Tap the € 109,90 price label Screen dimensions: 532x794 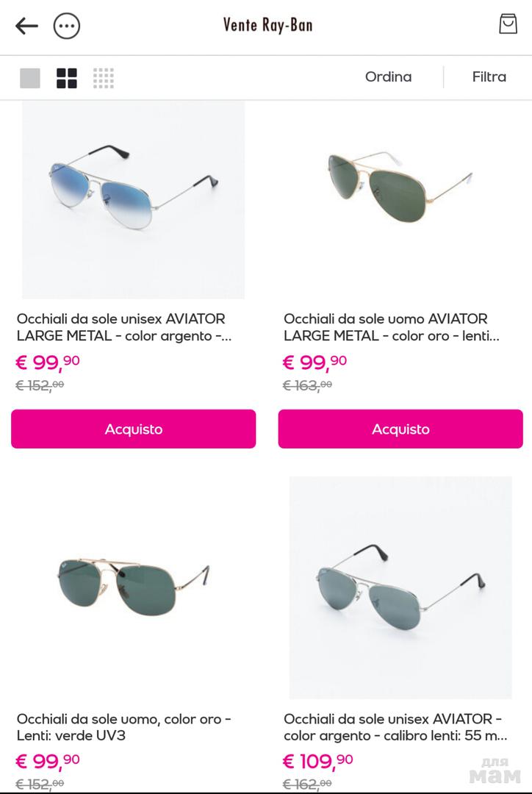pos(317,761)
